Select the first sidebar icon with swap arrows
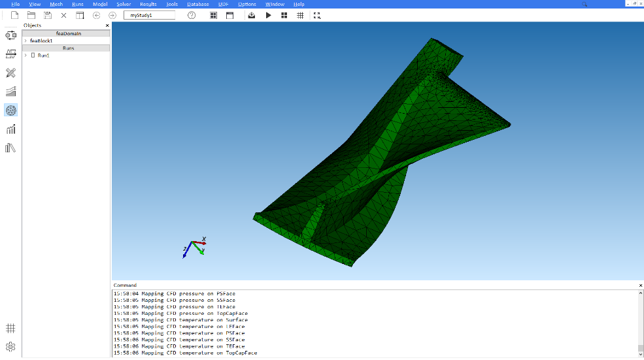This screenshot has width=644, height=360. tap(10, 35)
